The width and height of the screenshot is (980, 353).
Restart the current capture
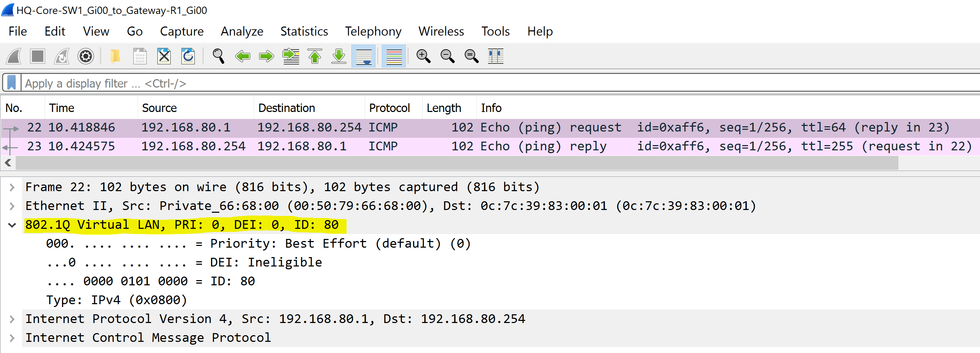point(62,57)
